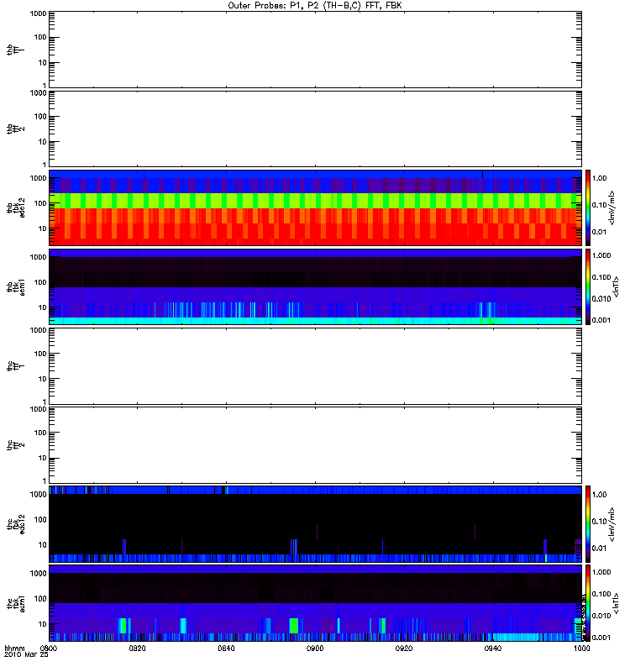
Task: Click the '10' y-tick of the thc fbk edc12 panel
Action: (43, 545)
